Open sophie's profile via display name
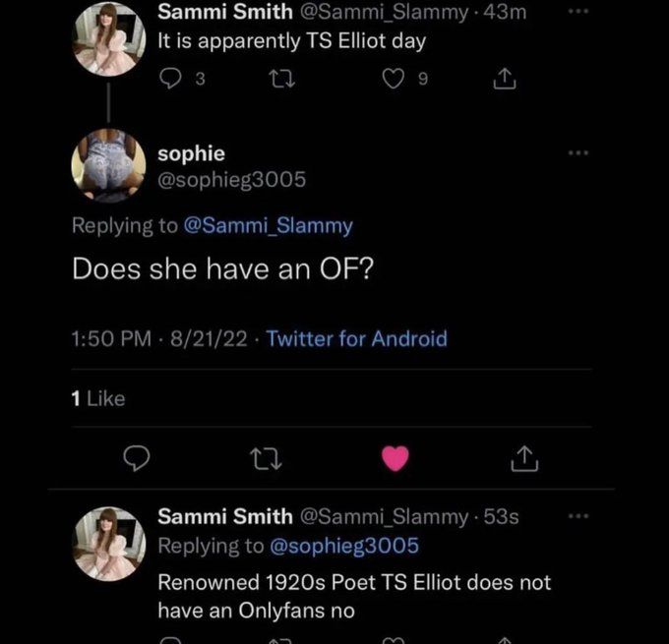Image resolution: width=669 pixels, height=644 pixels. click(191, 153)
